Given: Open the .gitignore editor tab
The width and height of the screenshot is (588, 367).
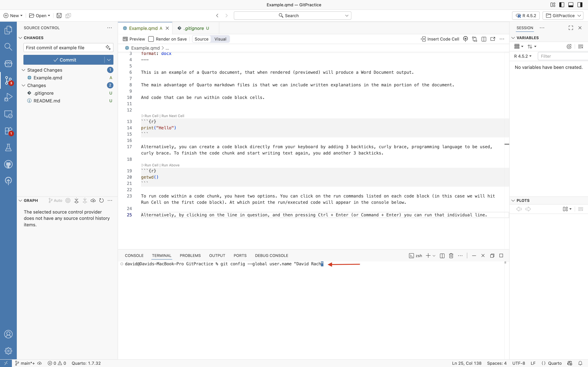Looking at the screenshot, I should click(194, 28).
